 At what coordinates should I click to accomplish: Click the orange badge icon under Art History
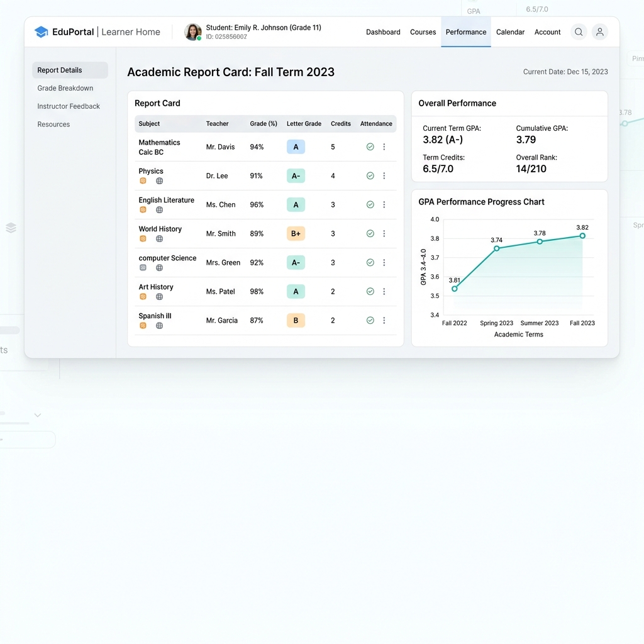pos(143,297)
